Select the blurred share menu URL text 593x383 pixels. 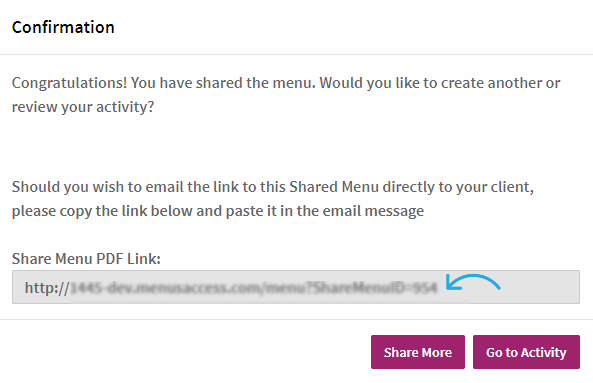click(x=253, y=288)
